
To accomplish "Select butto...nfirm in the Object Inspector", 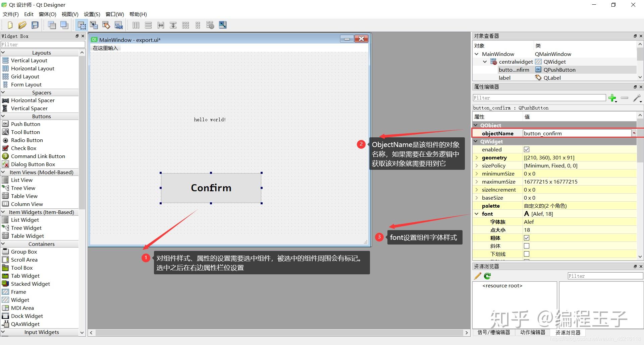I will 514,70.
